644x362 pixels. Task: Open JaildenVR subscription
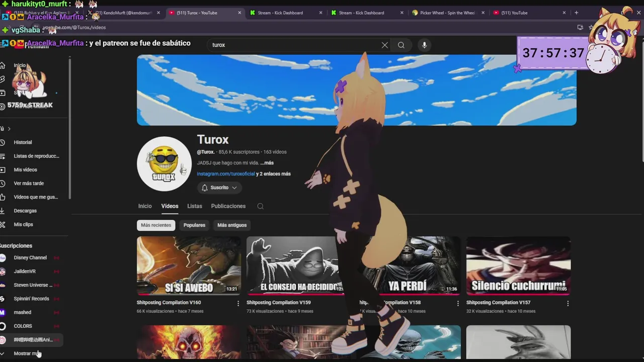tap(31, 271)
